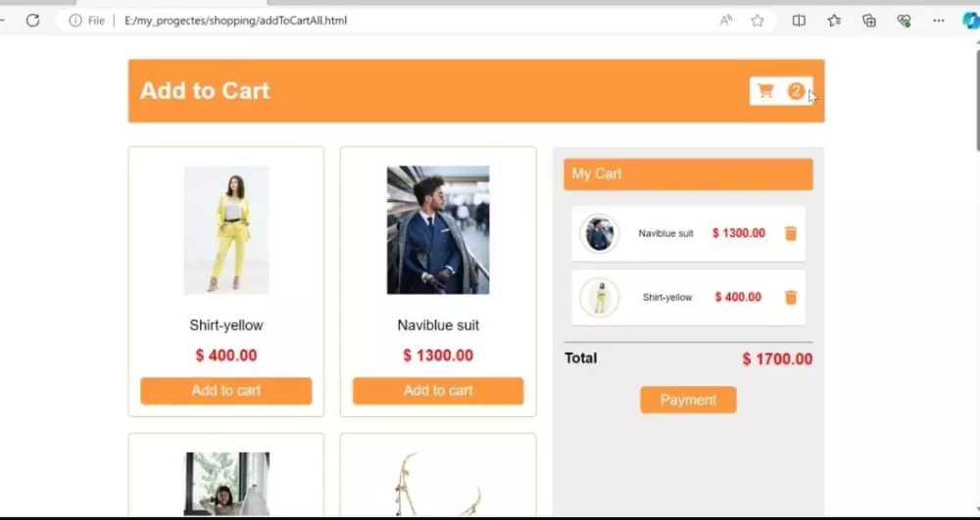Open the shopping cart icon in header

(765, 91)
